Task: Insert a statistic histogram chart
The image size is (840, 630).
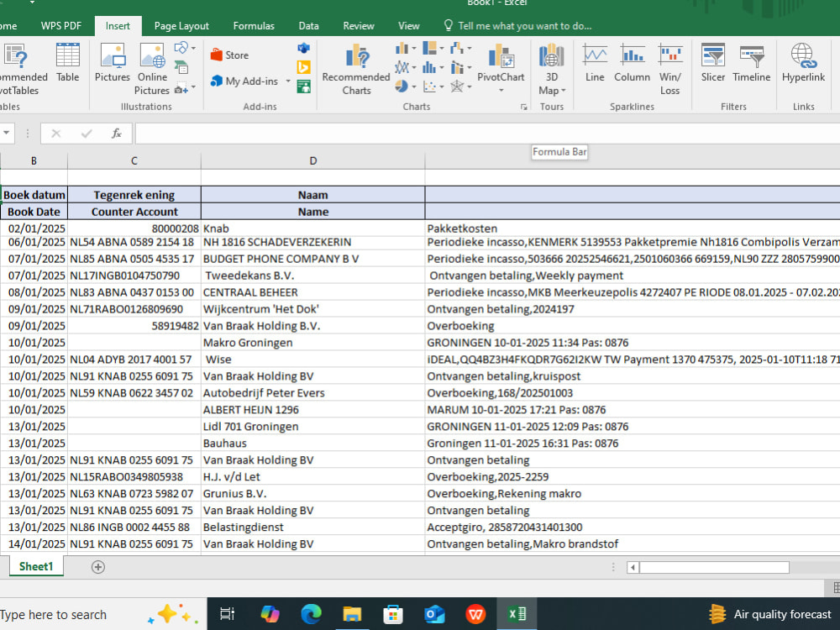Action: point(429,67)
